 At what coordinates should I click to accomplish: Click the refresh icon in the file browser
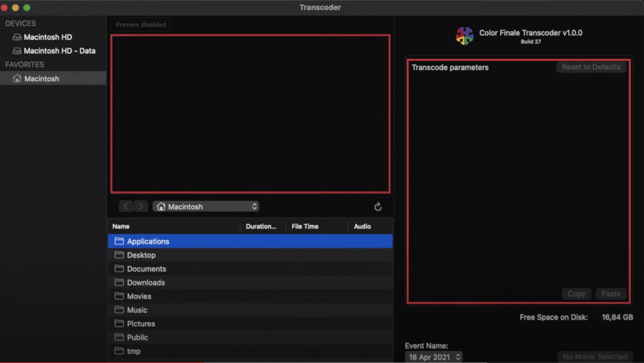point(378,206)
